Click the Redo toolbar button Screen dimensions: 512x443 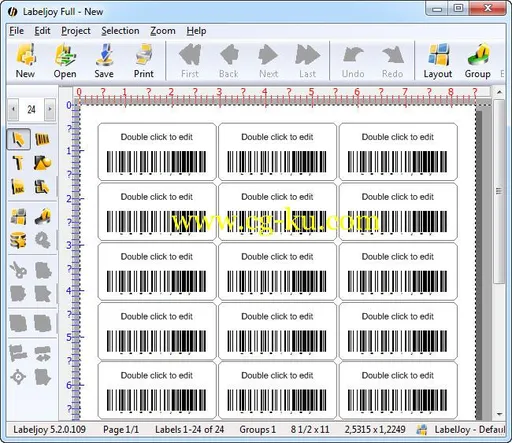392,61
